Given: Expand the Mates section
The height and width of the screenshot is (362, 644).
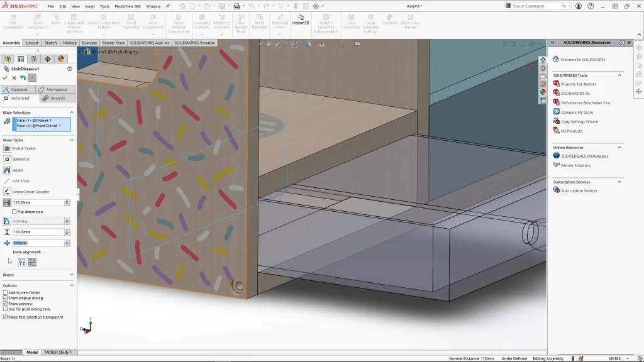Looking at the screenshot, I should click(71, 275).
